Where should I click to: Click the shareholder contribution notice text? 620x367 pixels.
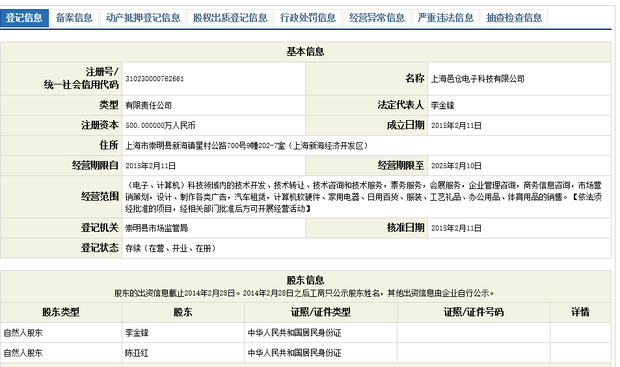(x=304, y=293)
